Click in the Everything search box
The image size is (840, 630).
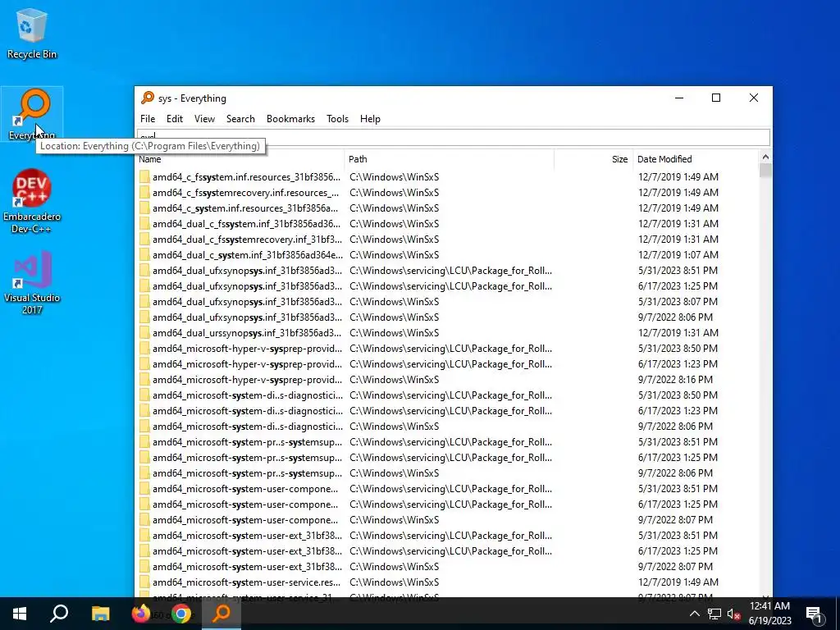[x=454, y=137]
